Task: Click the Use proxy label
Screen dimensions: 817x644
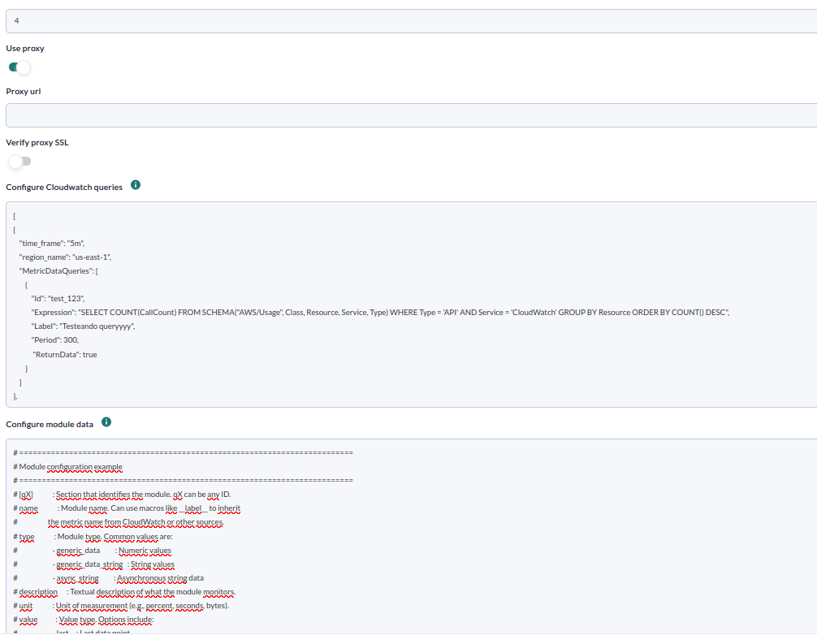Action: [25, 49]
